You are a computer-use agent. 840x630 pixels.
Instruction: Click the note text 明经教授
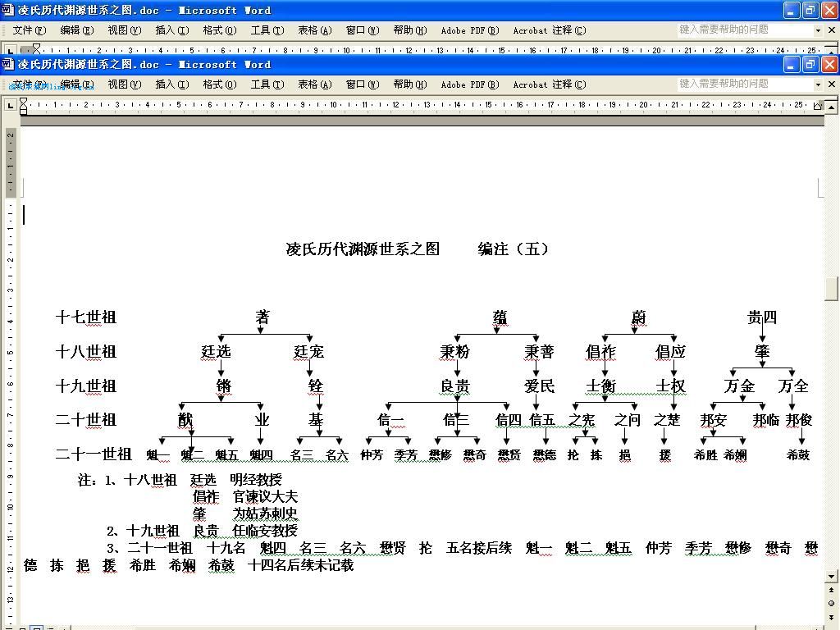(256, 480)
